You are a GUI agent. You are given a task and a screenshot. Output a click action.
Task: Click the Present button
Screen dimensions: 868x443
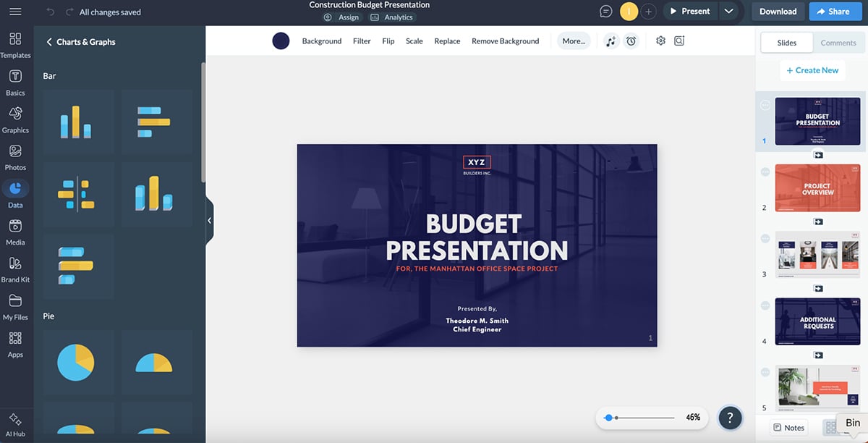click(x=690, y=12)
